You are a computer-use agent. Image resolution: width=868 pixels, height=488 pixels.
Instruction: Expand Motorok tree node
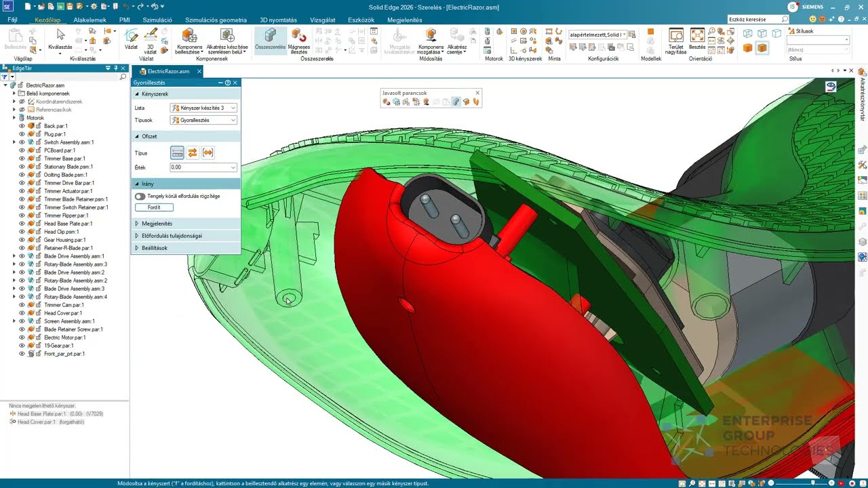[x=14, y=118]
